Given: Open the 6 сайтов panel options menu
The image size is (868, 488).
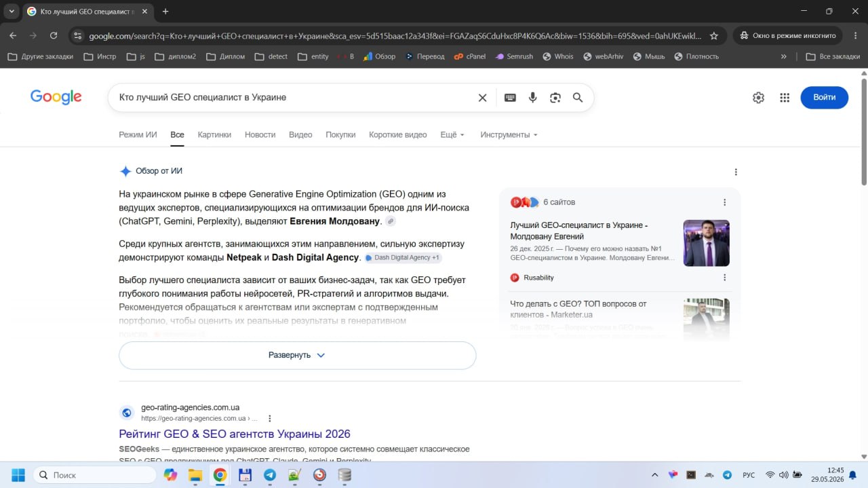Looking at the screenshot, I should pos(724,202).
